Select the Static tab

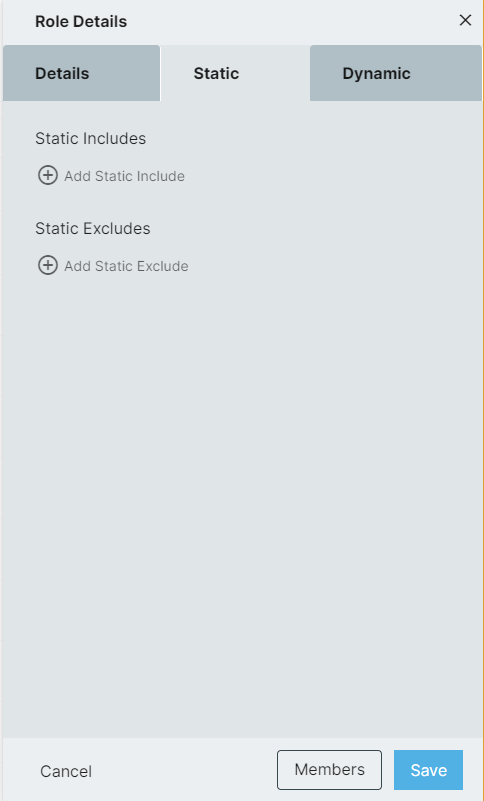click(235, 73)
